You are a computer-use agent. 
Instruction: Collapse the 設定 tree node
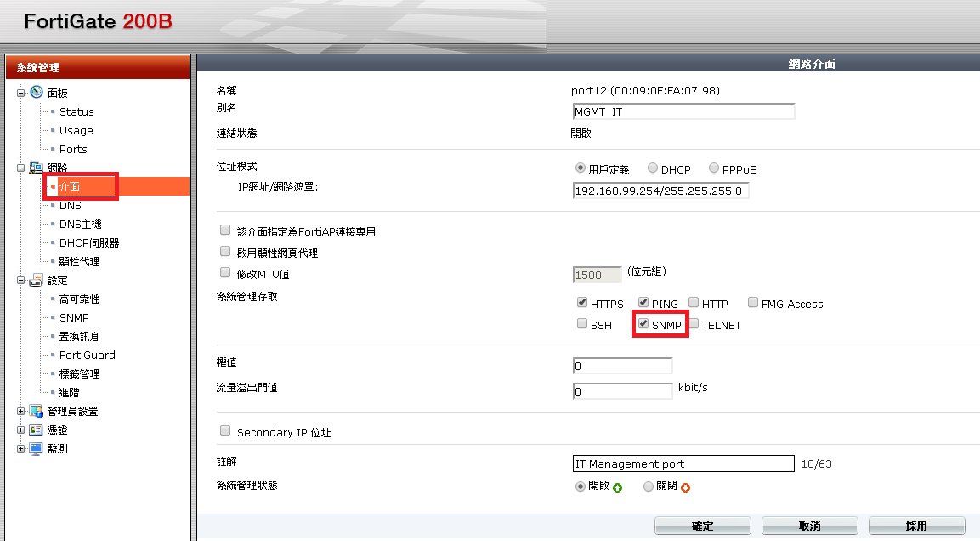click(x=20, y=281)
